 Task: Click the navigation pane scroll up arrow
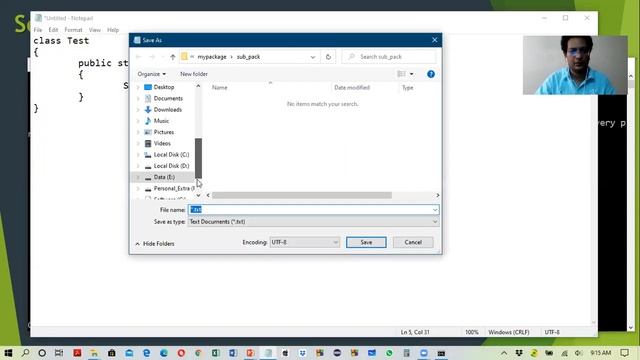pos(198,86)
